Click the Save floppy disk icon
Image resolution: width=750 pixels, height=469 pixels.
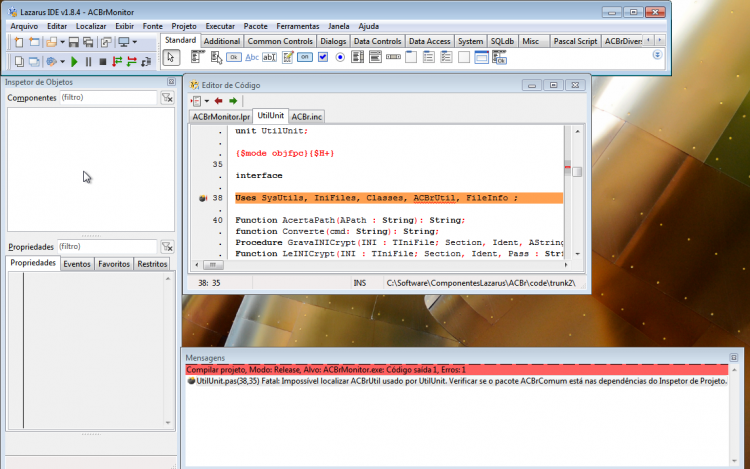pos(73,42)
